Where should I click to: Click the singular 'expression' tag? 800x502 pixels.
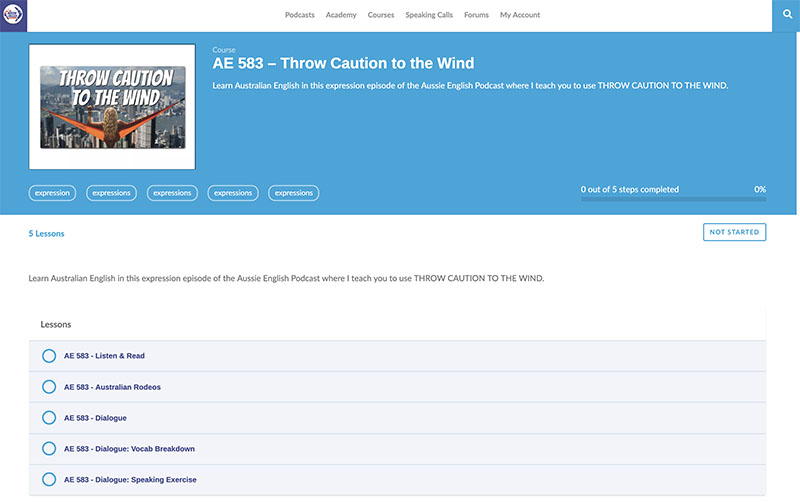[52, 193]
